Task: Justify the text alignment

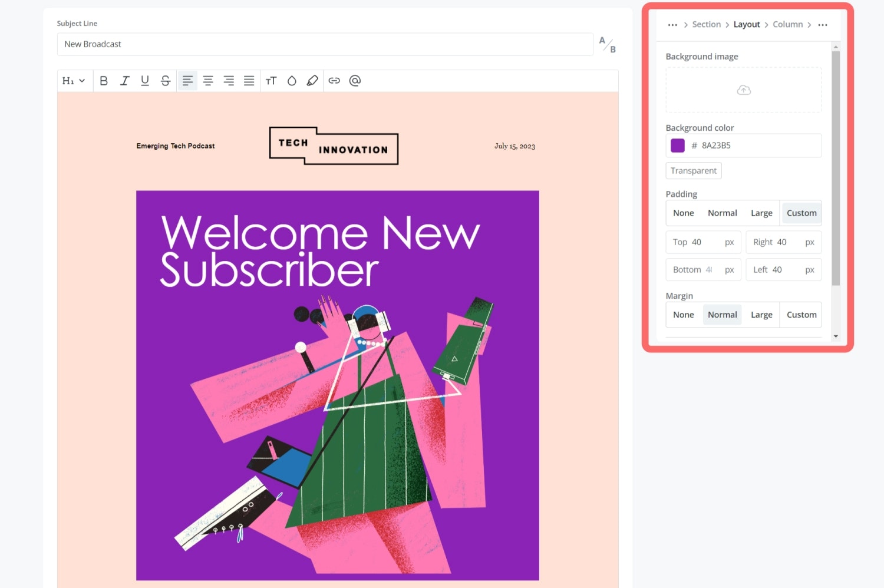Action: click(249, 81)
